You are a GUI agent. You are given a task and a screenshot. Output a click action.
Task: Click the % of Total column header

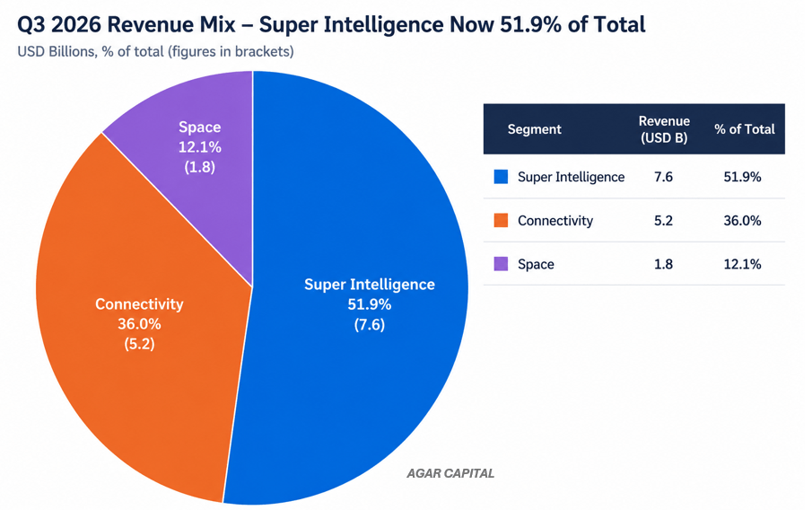744,129
